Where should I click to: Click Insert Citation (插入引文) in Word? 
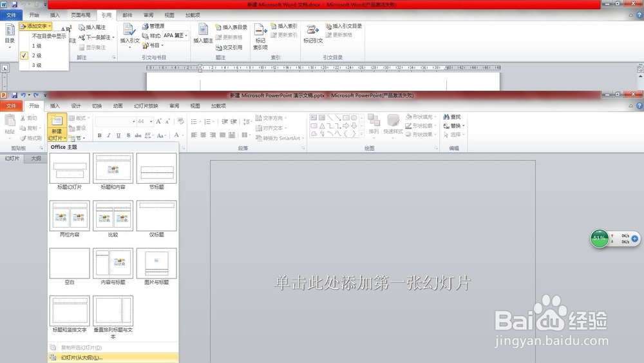click(129, 35)
